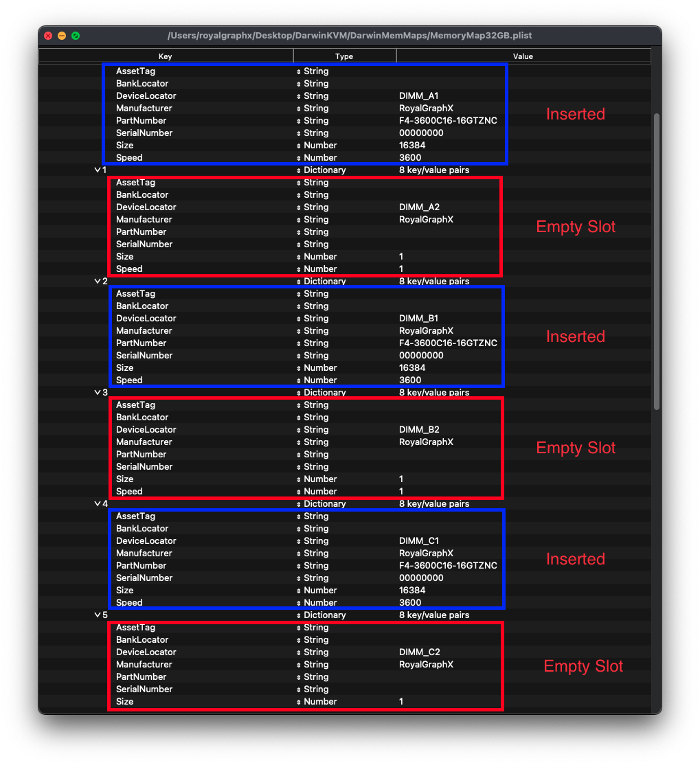Click the Key column header

point(166,56)
